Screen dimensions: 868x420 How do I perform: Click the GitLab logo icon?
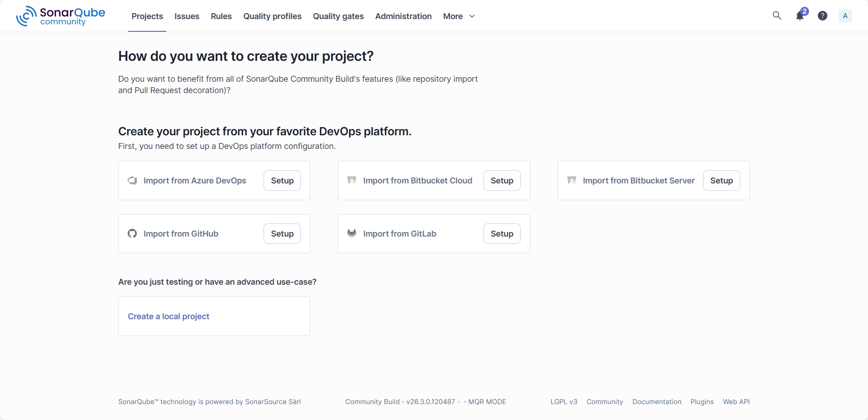352,234
